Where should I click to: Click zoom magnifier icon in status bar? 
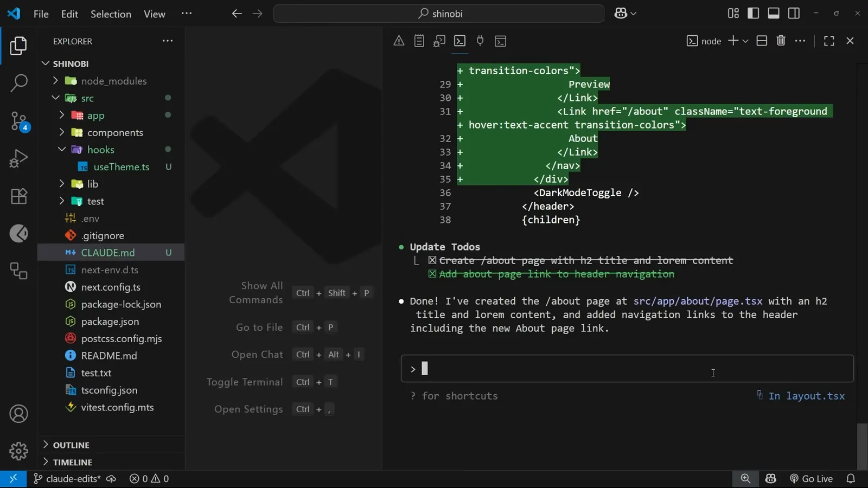tap(745, 479)
